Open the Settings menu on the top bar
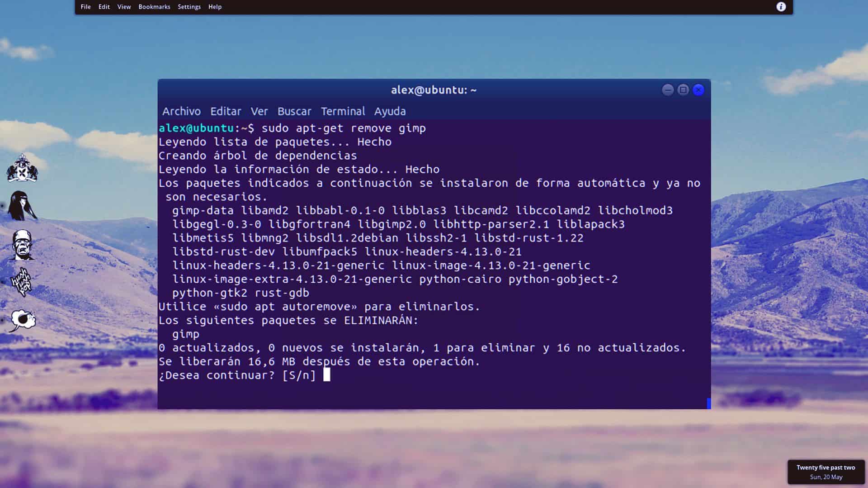 coord(189,7)
